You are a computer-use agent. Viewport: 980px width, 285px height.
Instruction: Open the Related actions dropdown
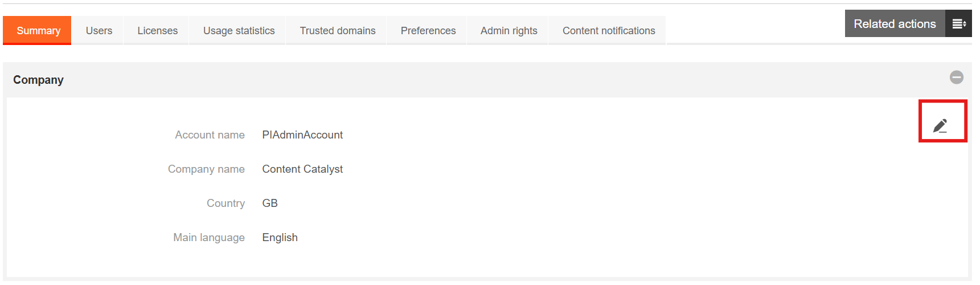coord(895,24)
